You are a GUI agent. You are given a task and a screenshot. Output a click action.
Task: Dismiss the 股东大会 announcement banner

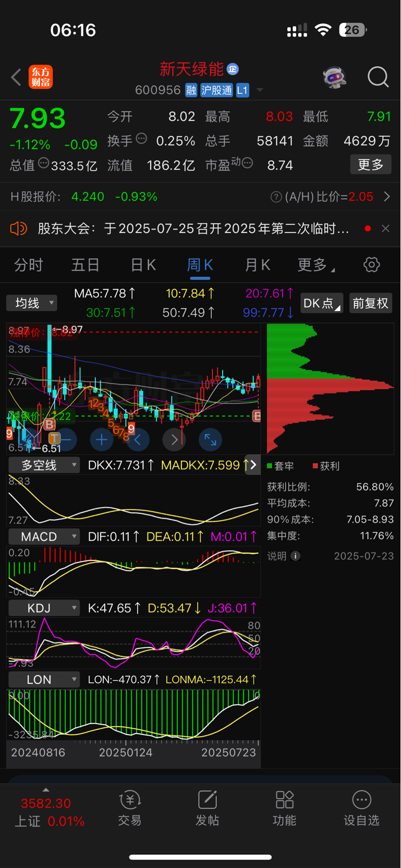coord(385,228)
